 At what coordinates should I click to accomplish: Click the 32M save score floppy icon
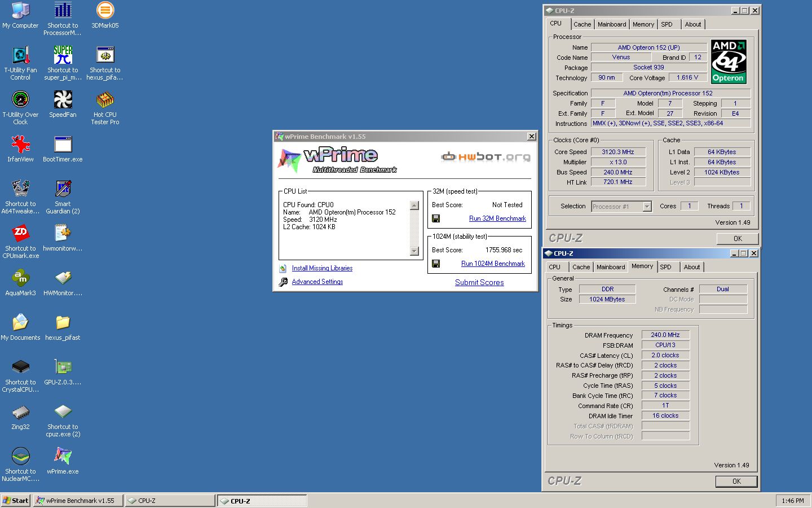click(x=436, y=218)
